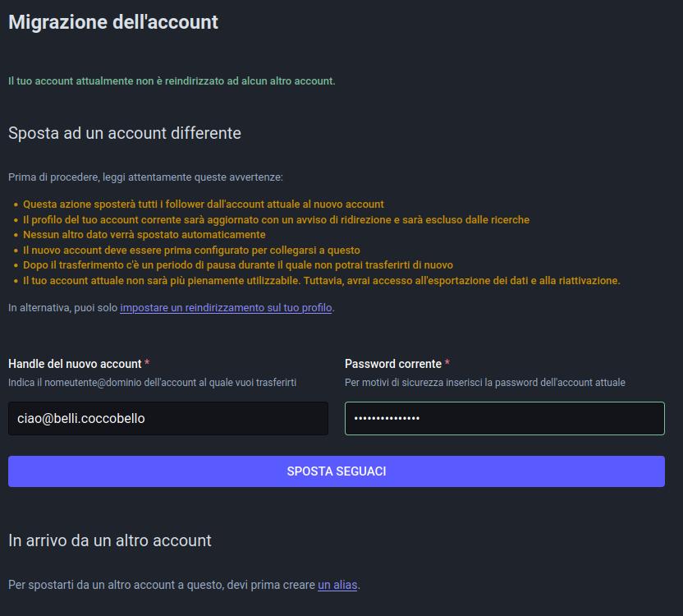Click the 'Handle del nuovo account' label

[x=75, y=364]
